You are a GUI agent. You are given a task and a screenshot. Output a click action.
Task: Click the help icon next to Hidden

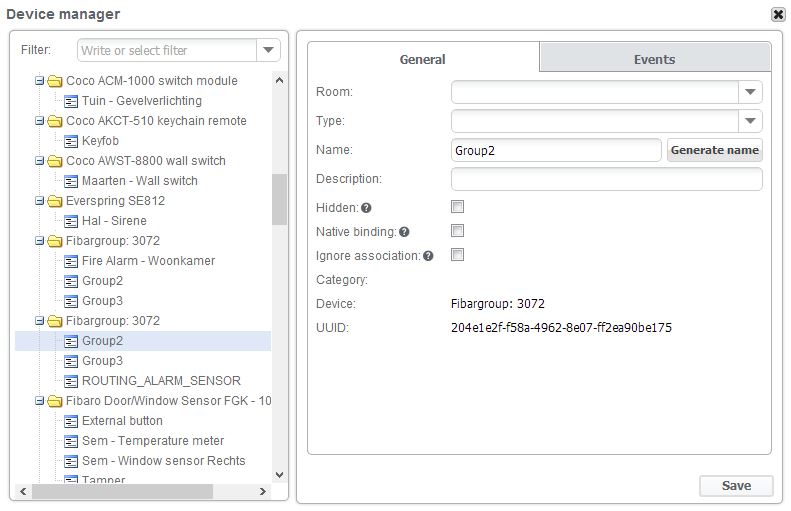pyautogui.click(x=367, y=208)
